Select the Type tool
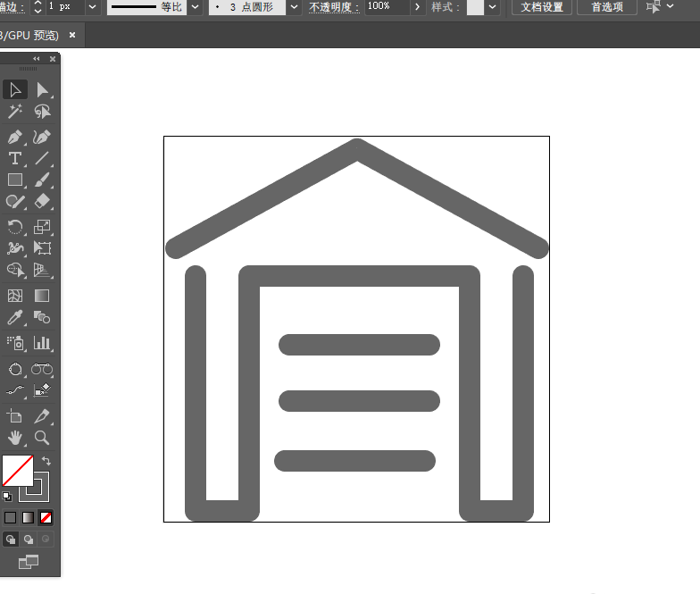 point(15,158)
